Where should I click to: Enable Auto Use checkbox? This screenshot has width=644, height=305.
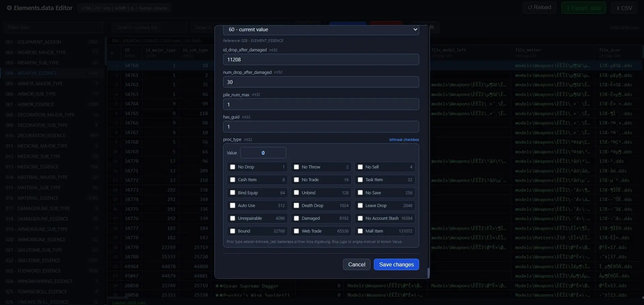pos(233,205)
